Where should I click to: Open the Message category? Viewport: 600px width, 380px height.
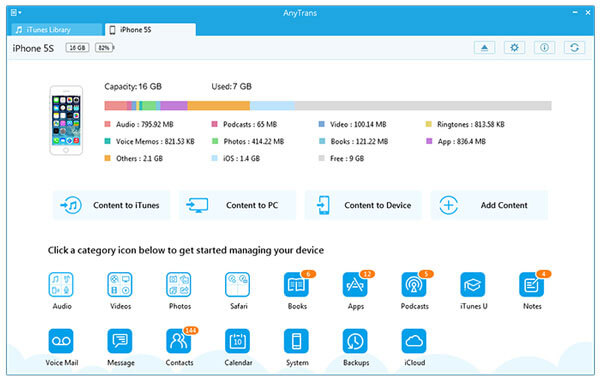(x=120, y=341)
